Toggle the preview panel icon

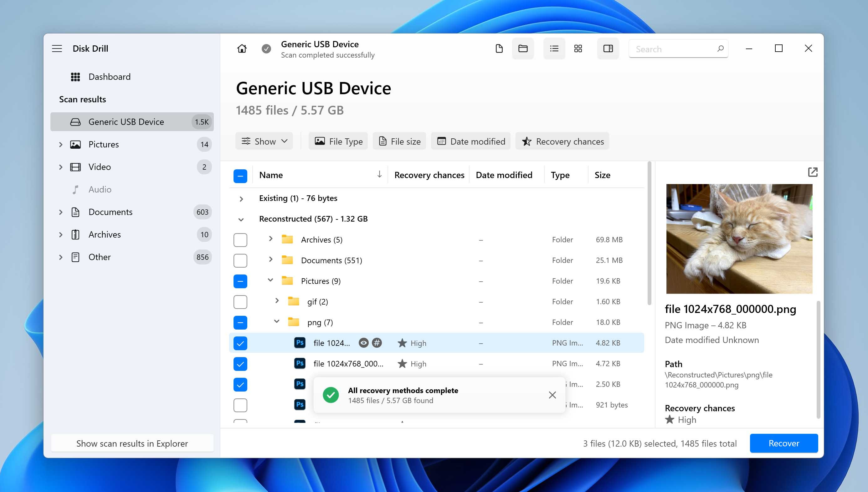[608, 49]
